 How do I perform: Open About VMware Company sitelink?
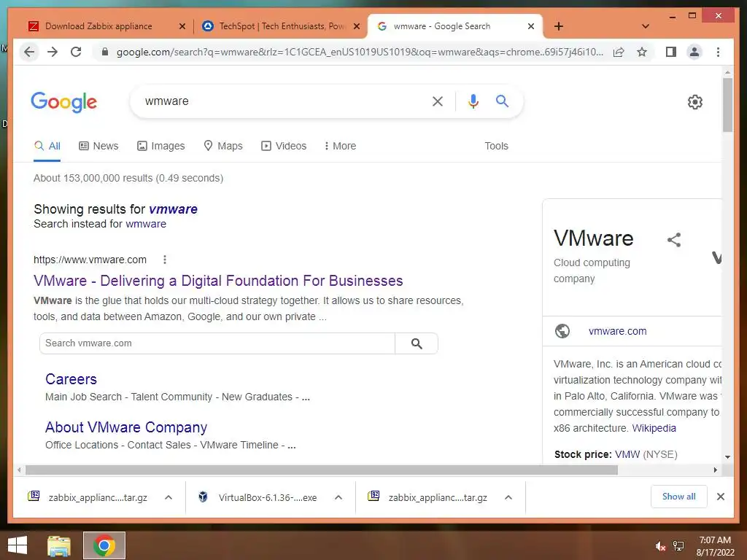[x=126, y=427]
